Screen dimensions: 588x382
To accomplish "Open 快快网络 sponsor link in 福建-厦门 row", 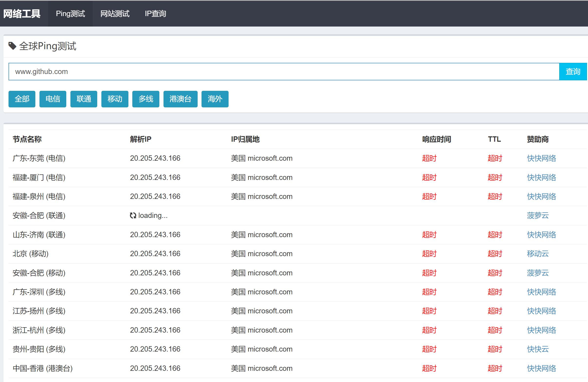I will 541,177.
